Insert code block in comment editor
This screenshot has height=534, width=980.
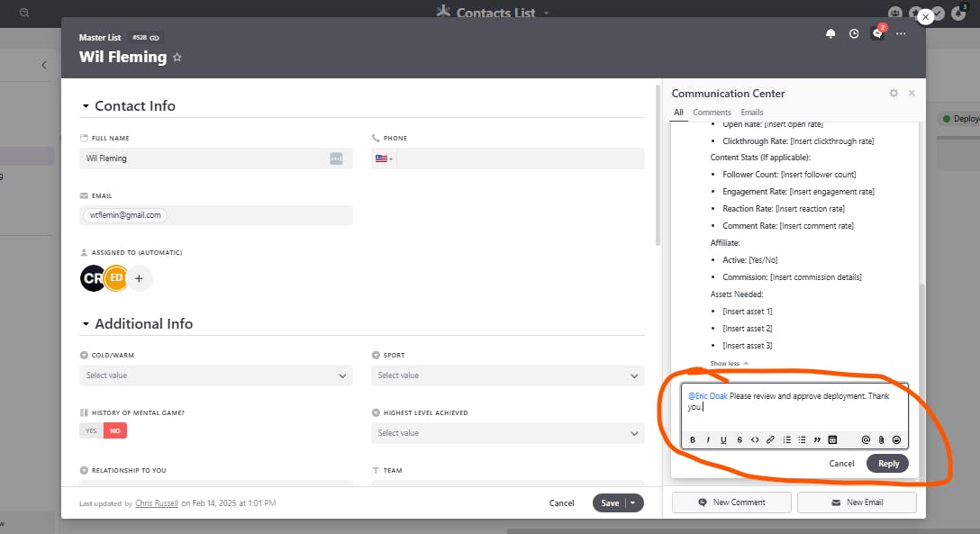832,439
